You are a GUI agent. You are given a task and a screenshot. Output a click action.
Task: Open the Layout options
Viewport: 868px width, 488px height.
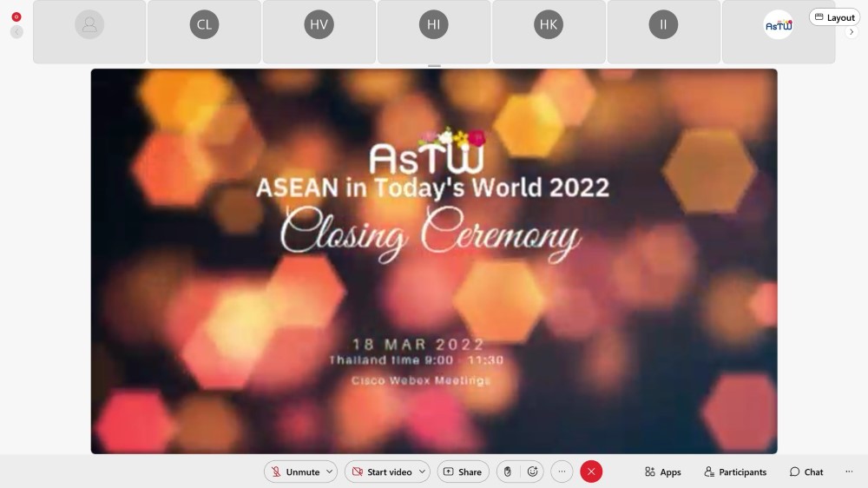834,17
